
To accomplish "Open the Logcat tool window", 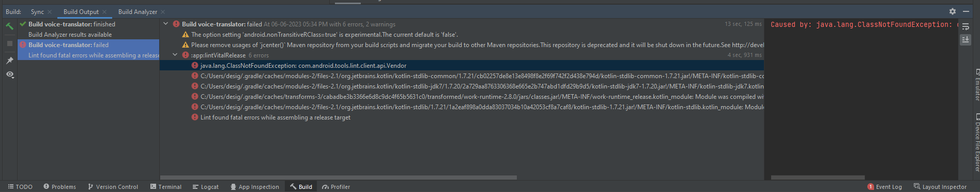I will (205, 187).
